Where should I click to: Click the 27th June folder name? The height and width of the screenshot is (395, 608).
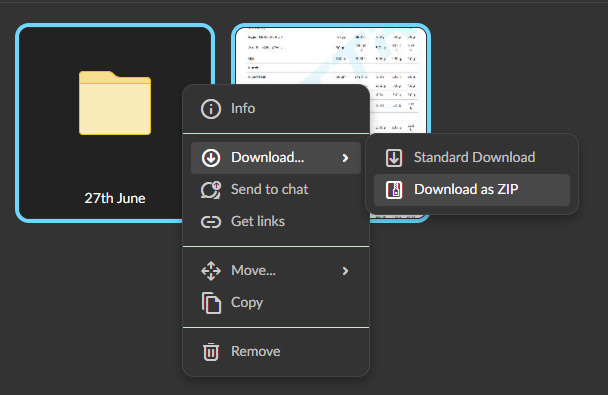[115, 198]
